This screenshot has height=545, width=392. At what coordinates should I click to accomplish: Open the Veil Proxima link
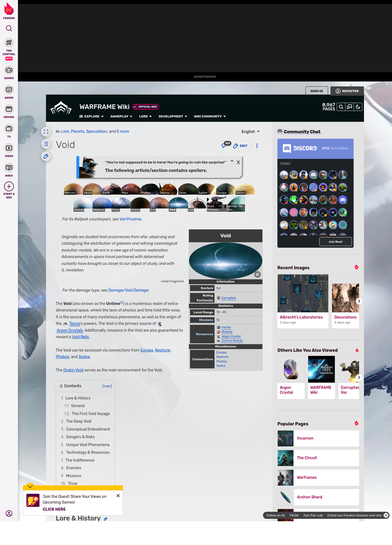click(x=130, y=219)
